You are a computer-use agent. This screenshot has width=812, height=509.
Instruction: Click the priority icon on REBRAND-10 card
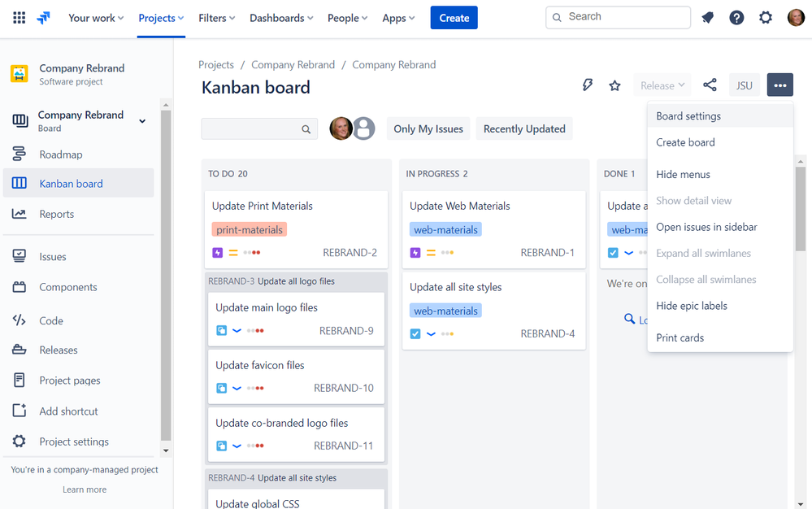point(237,388)
